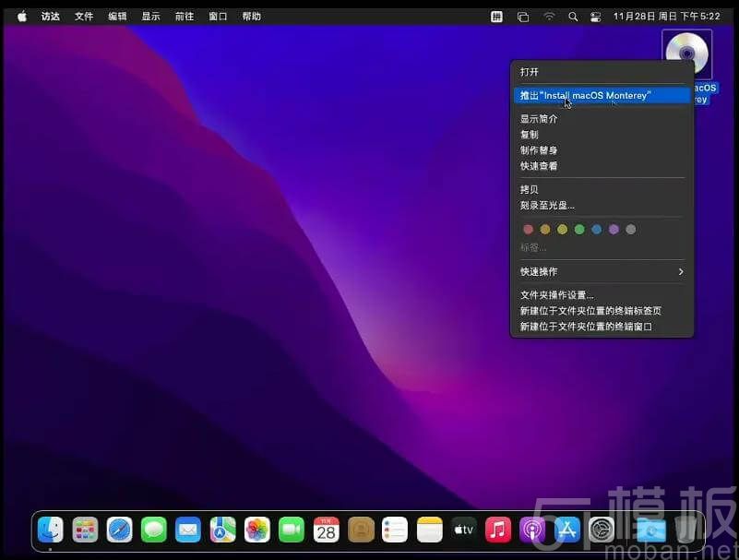Open the Music app in the Dock
The height and width of the screenshot is (560, 739).
coord(497,530)
